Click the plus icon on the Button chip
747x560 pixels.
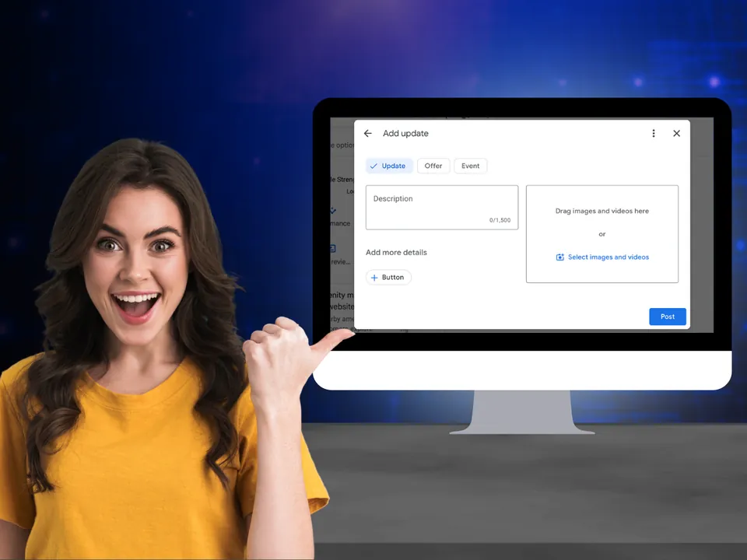tap(374, 278)
